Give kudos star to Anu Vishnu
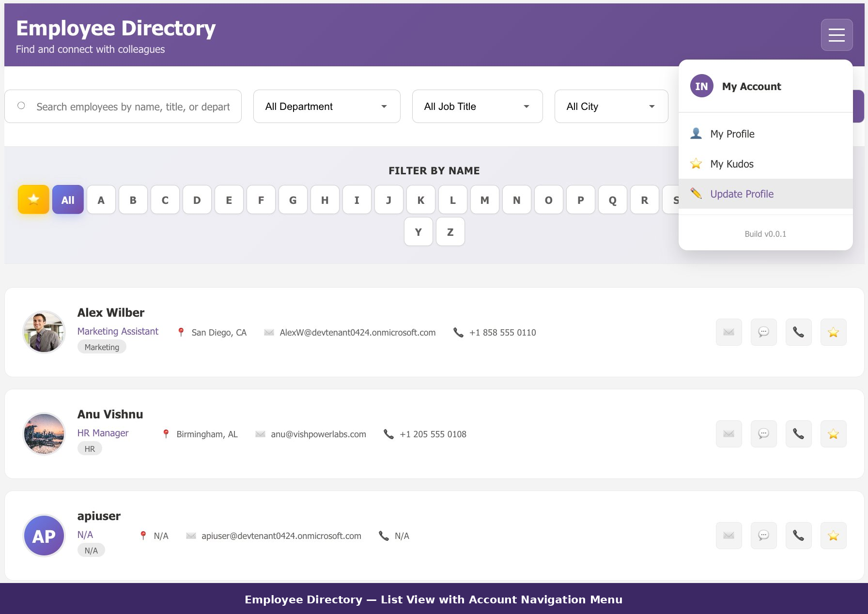Viewport: 868px width, 614px height. pyautogui.click(x=833, y=434)
